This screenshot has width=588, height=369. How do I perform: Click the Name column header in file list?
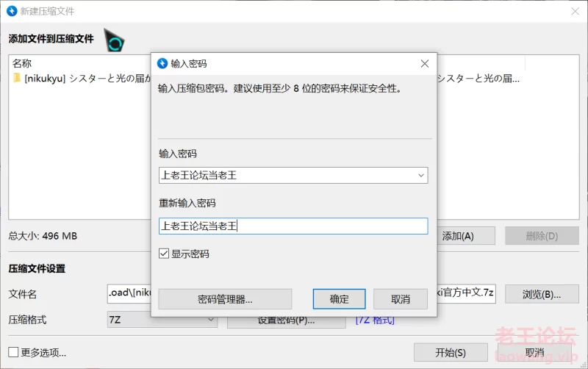click(22, 63)
